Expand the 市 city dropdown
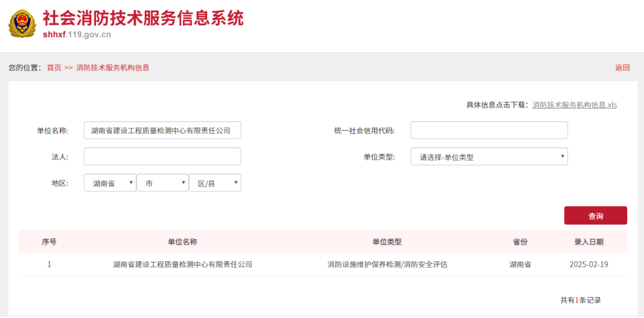This screenshot has height=318, width=644. 163,183
